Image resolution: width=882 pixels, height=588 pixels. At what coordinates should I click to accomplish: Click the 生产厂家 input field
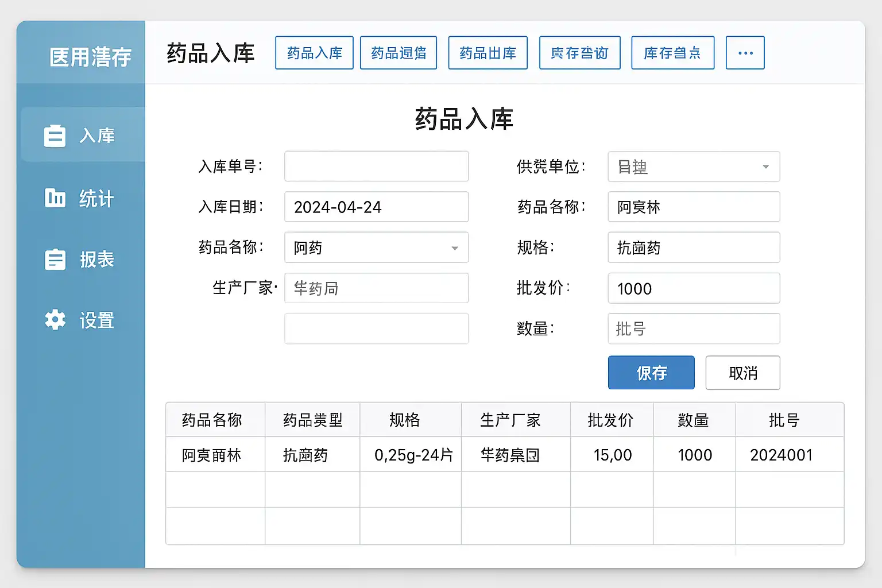coord(376,288)
